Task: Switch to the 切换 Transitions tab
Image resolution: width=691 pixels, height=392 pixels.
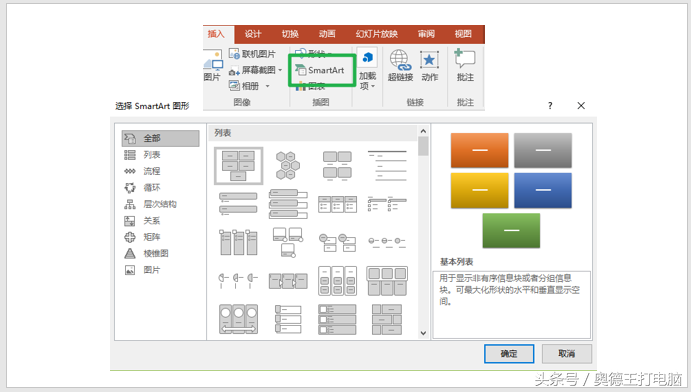Action: (x=290, y=34)
